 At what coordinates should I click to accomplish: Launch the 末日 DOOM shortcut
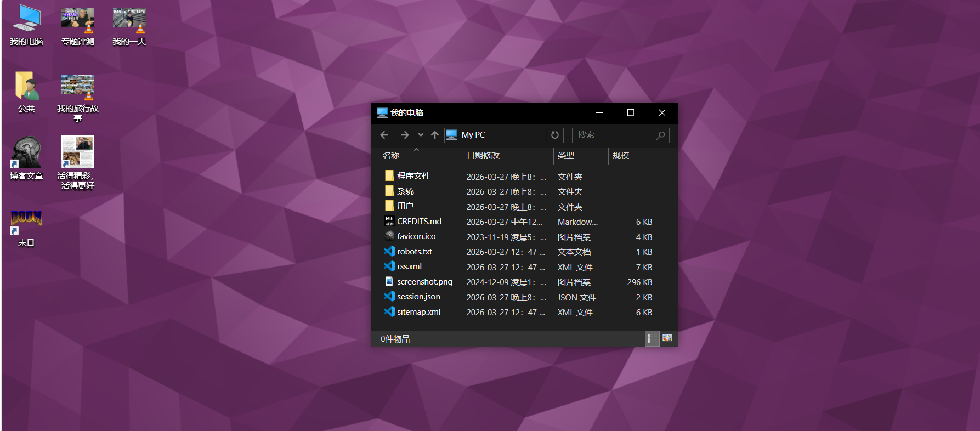[26, 229]
